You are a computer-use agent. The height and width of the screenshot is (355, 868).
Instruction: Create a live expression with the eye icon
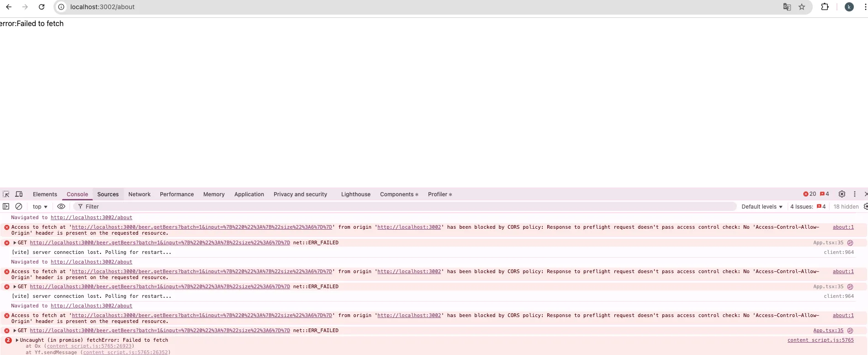click(x=61, y=206)
